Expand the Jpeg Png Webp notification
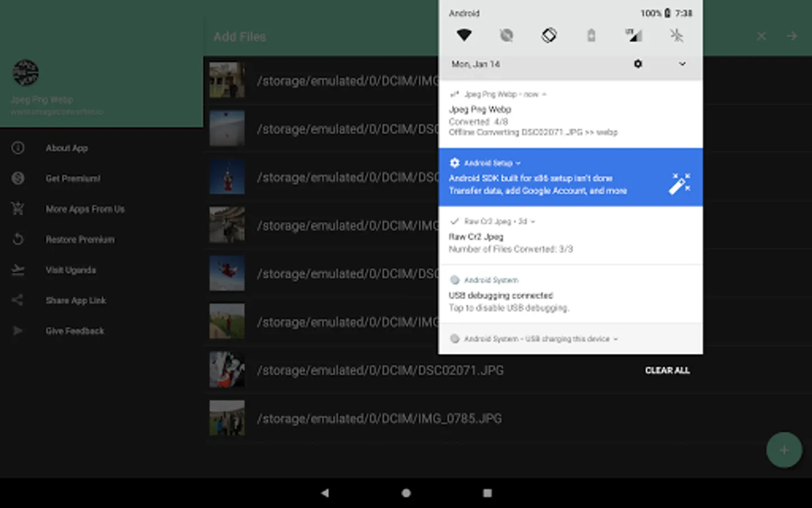812x508 pixels. point(544,94)
